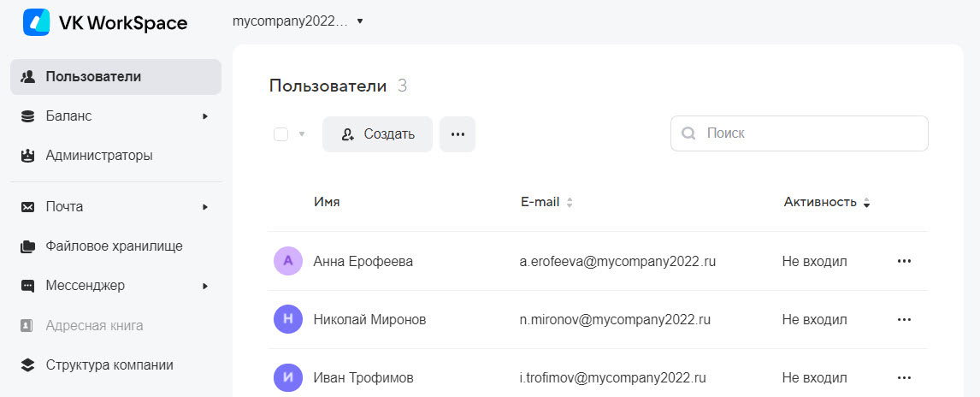Expand the Баланс submenu arrow
The image size is (980, 397).
click(x=205, y=116)
